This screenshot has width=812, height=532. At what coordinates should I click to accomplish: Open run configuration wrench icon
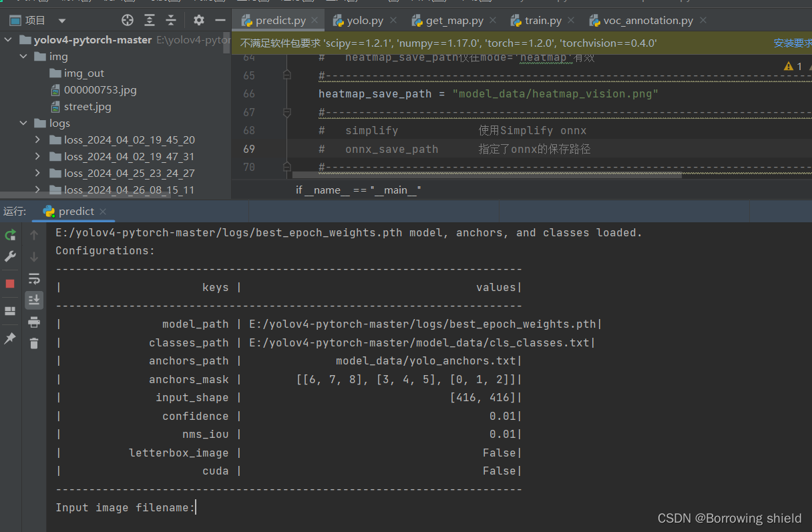click(x=10, y=256)
